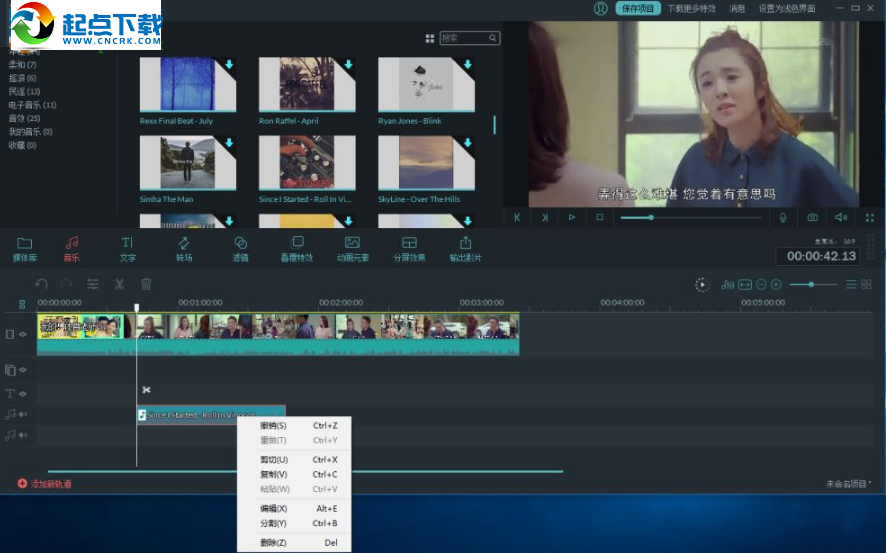The width and height of the screenshot is (886, 553).
Task: Click the microphone voiceover icon under preview
Action: click(x=783, y=217)
